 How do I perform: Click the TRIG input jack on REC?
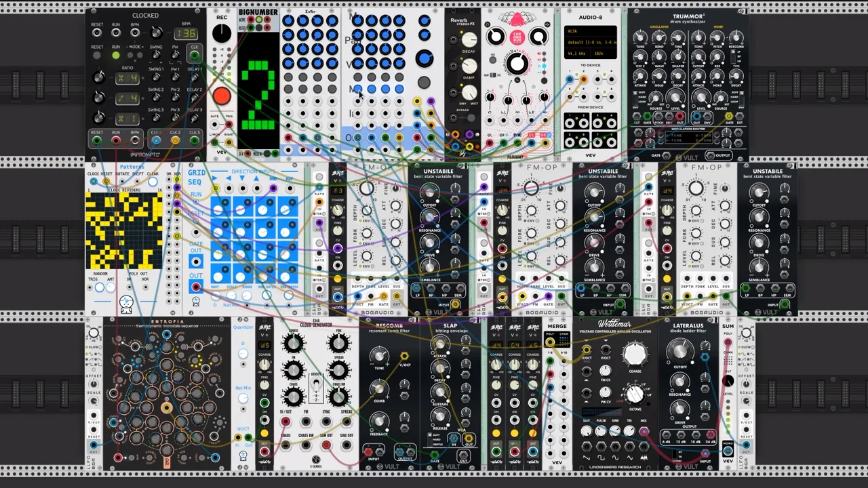click(229, 125)
